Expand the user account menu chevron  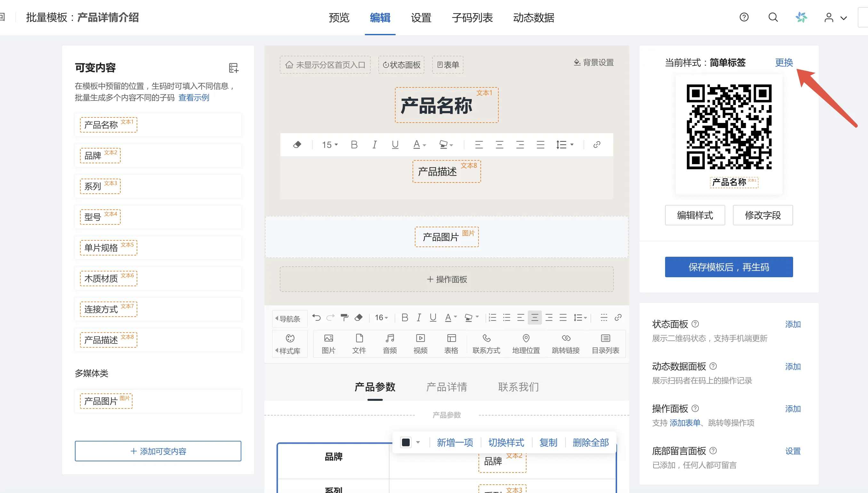point(843,18)
